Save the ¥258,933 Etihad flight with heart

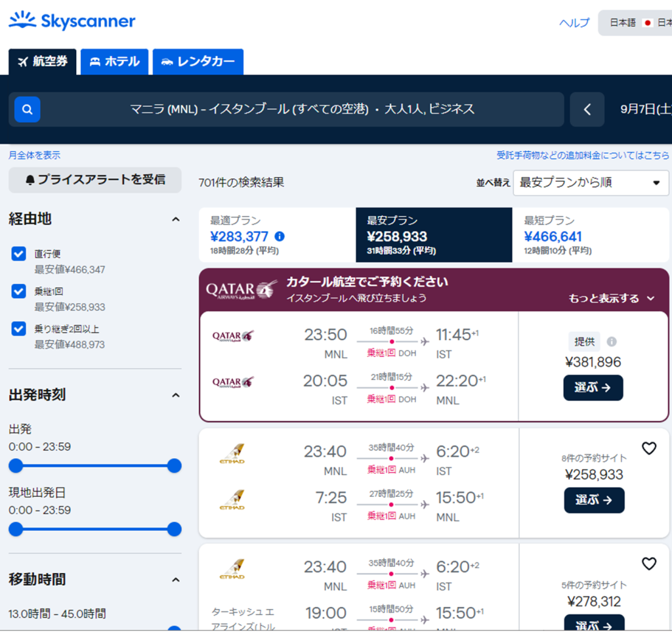tap(648, 449)
